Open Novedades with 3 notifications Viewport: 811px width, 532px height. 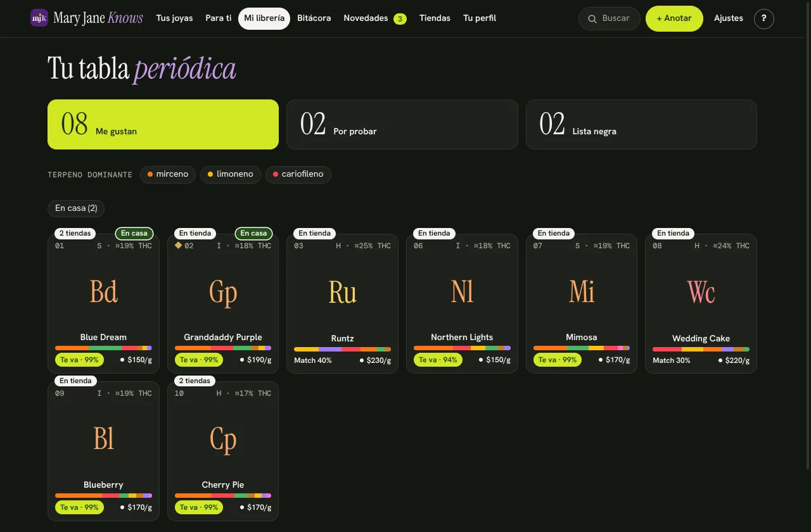coord(375,18)
